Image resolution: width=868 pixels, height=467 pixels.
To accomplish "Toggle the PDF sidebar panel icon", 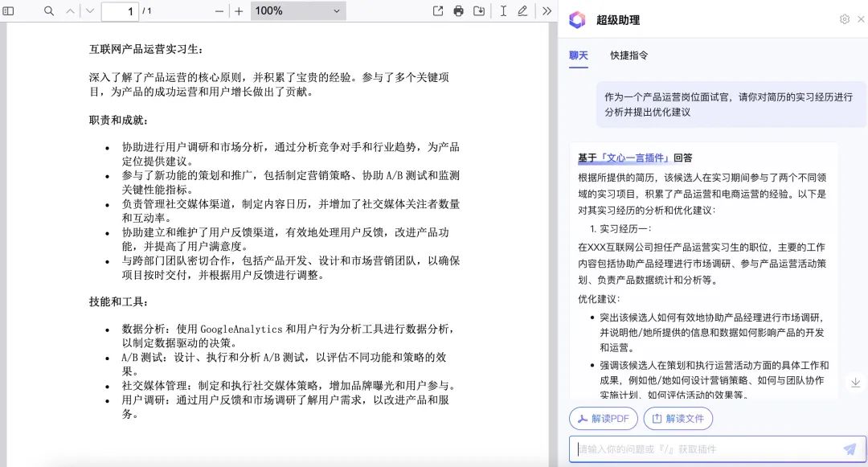I will tap(8, 11).
